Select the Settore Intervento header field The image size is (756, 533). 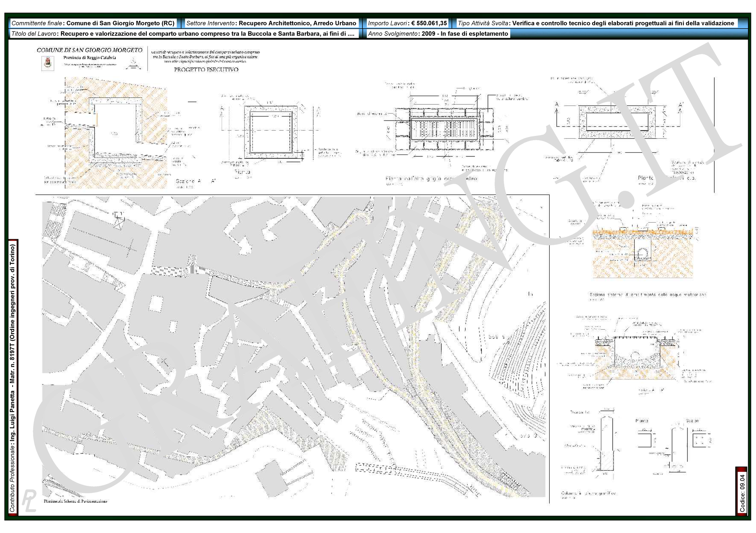coord(271,23)
